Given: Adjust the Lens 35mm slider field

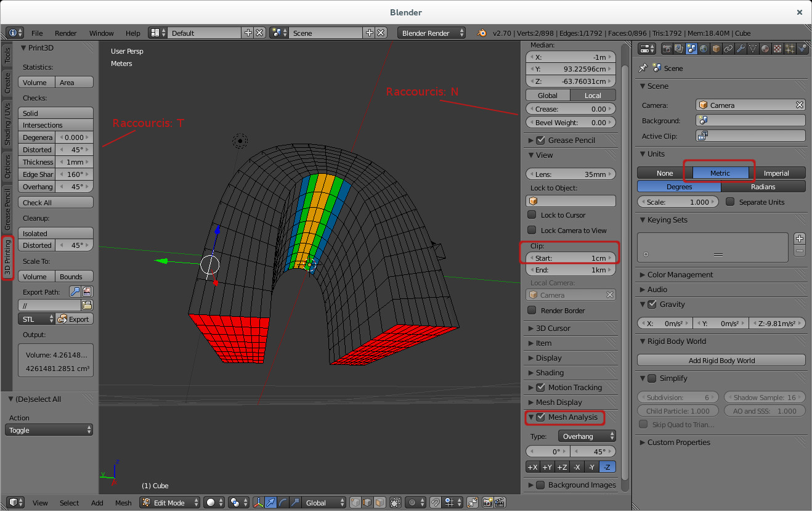Looking at the screenshot, I should point(570,174).
